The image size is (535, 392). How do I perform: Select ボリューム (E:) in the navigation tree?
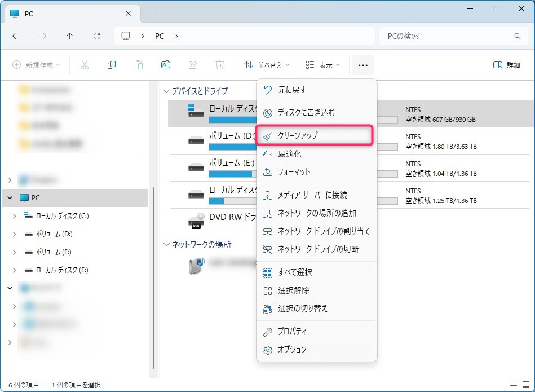pyautogui.click(x=54, y=252)
